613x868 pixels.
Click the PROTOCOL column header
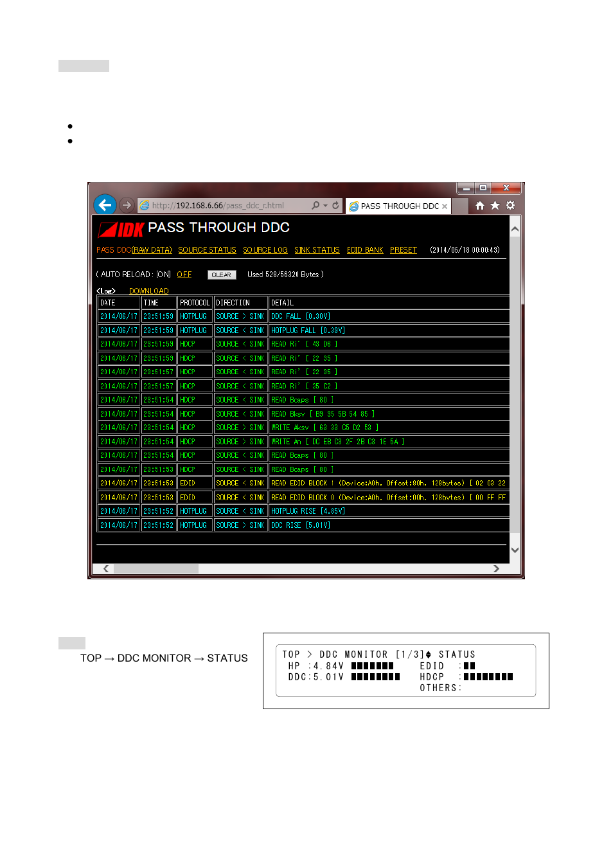point(195,303)
